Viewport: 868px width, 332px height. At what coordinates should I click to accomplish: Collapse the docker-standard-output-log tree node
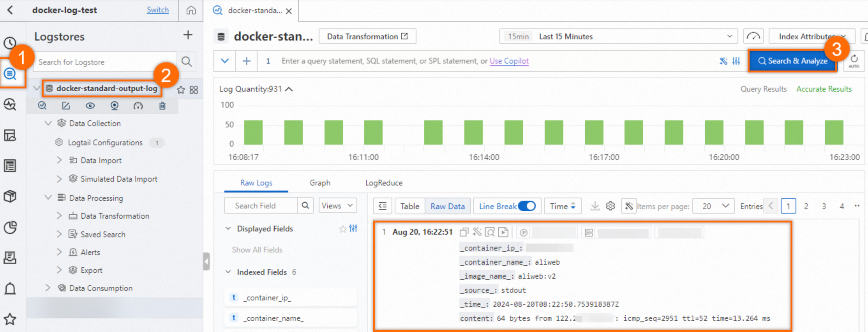tap(36, 88)
